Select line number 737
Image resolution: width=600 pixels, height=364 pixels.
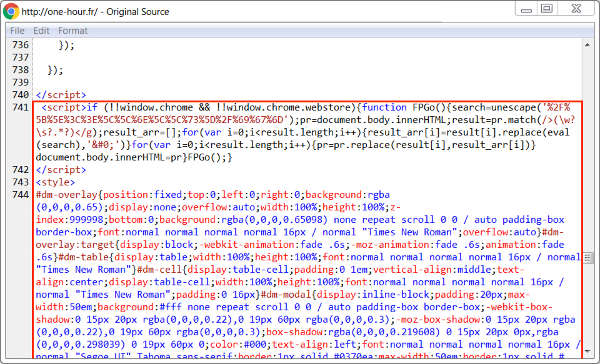pyautogui.click(x=21, y=57)
